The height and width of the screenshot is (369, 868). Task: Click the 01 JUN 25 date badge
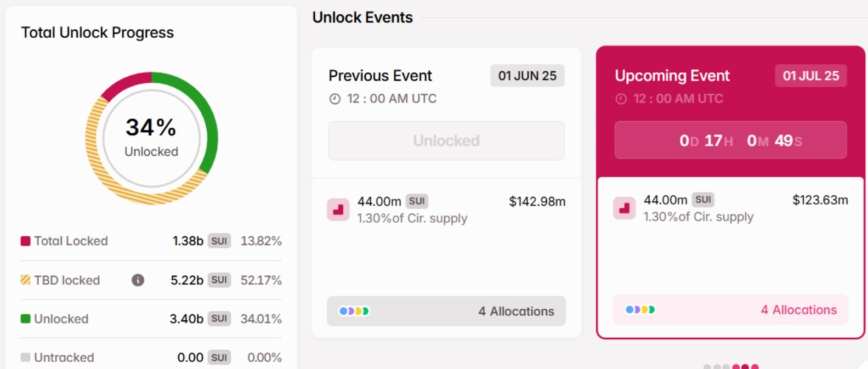[527, 76]
